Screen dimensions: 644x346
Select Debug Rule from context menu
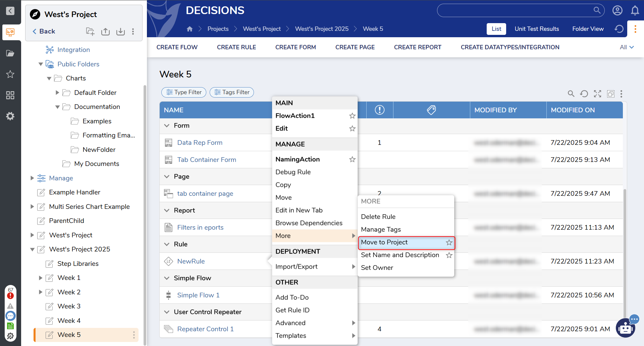click(293, 172)
